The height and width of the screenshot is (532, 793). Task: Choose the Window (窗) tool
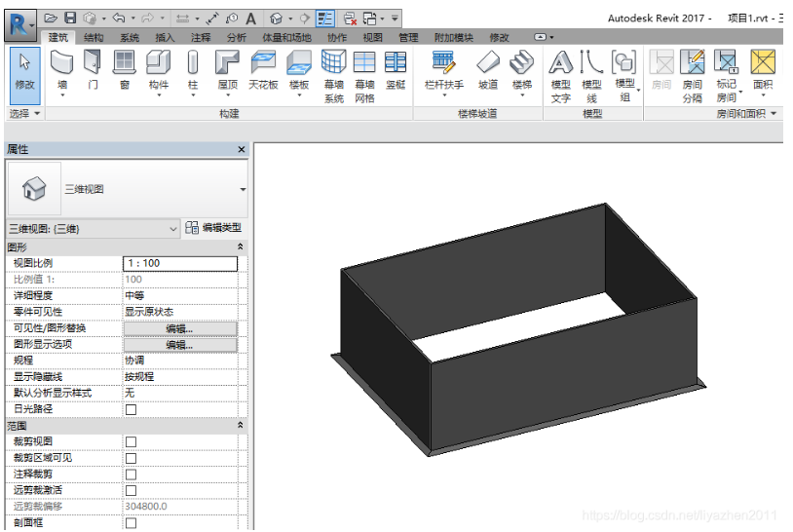pos(125,70)
